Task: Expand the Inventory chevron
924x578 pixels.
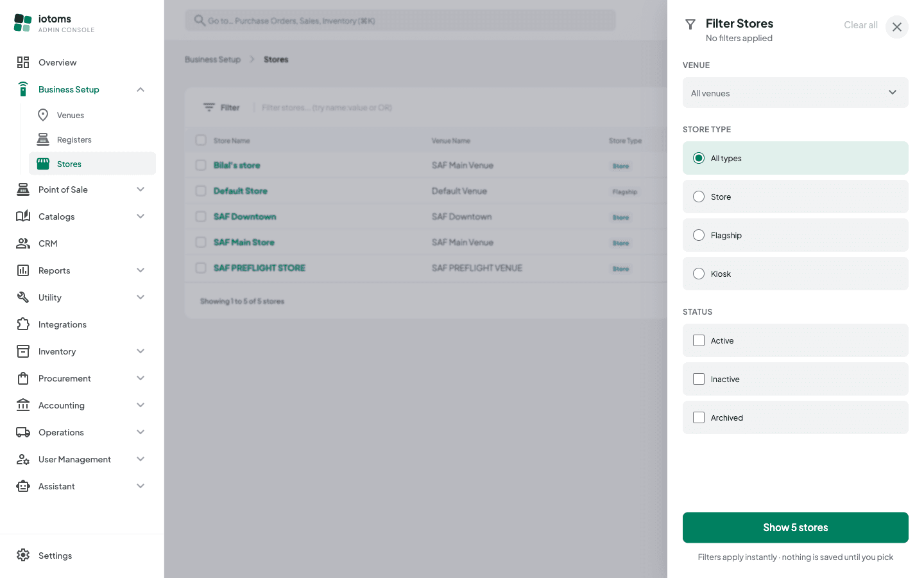Action: point(141,351)
